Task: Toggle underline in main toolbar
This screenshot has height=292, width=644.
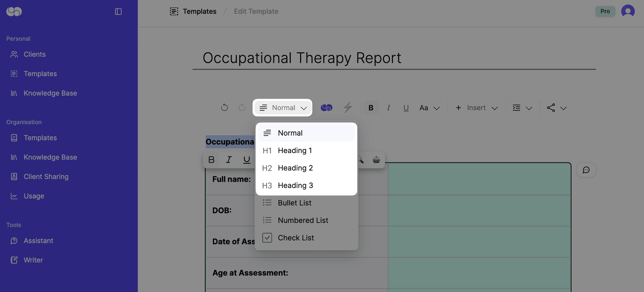Action: pyautogui.click(x=406, y=108)
